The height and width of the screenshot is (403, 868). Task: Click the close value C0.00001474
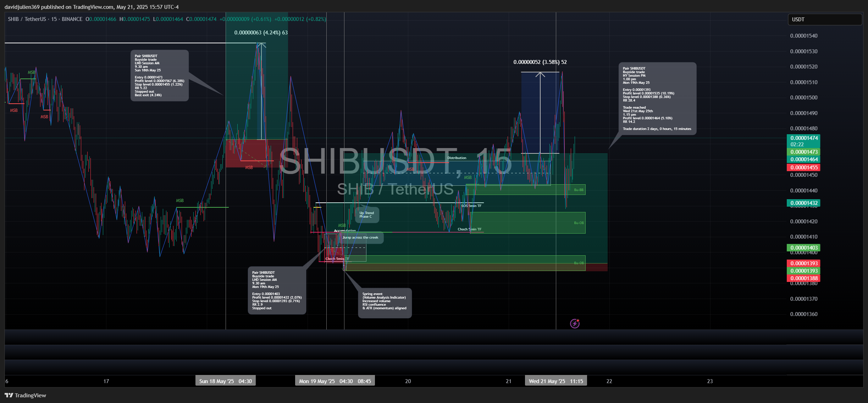(x=201, y=19)
